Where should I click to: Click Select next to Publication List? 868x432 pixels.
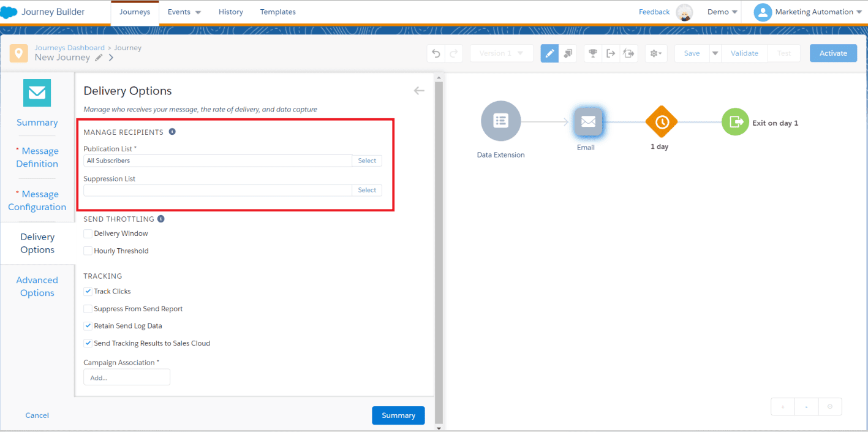tap(367, 161)
